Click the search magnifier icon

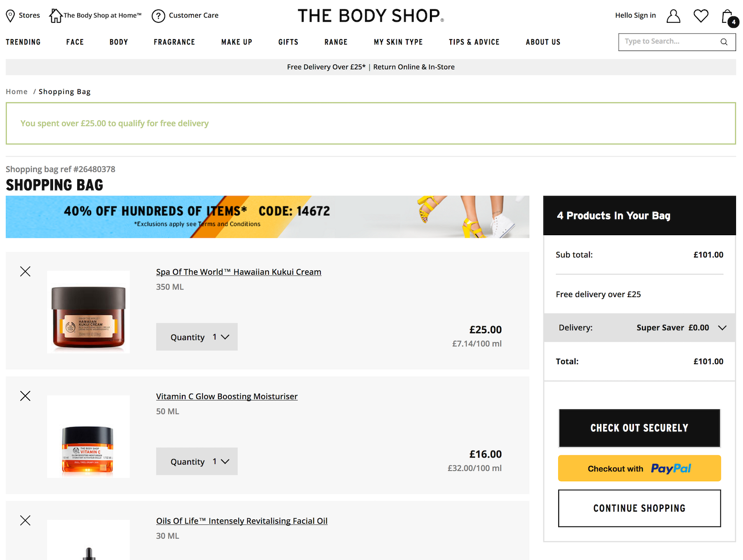(x=724, y=42)
